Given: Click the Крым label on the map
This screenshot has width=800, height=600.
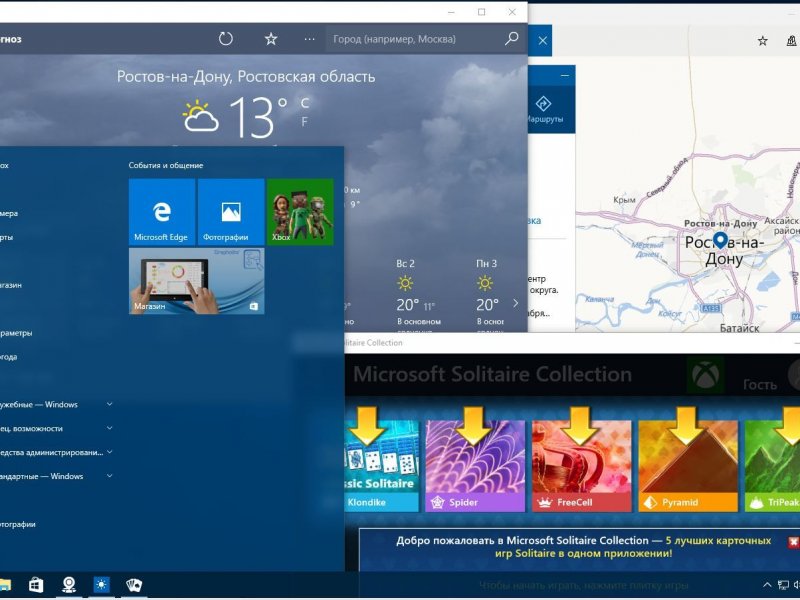Looking at the screenshot, I should click(x=624, y=199).
